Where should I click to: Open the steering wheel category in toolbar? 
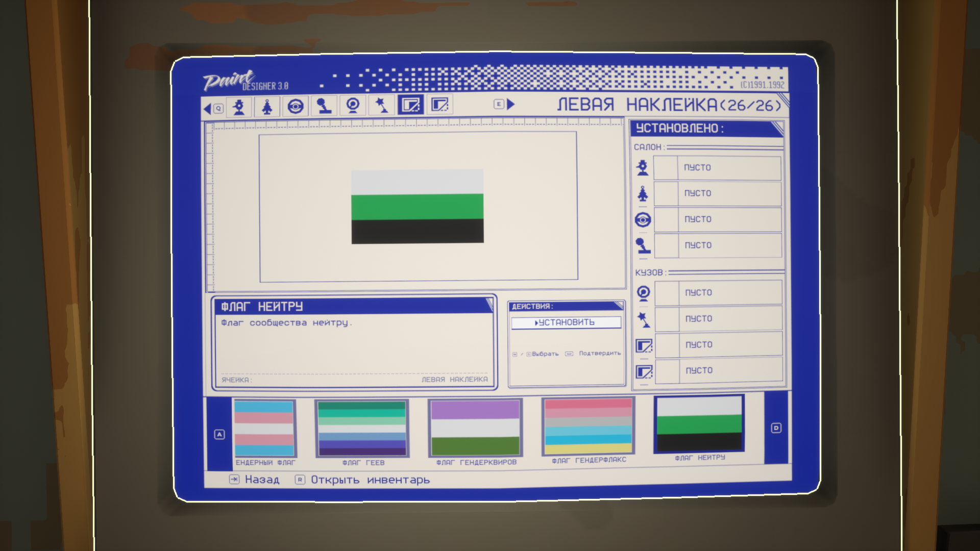[x=296, y=107]
